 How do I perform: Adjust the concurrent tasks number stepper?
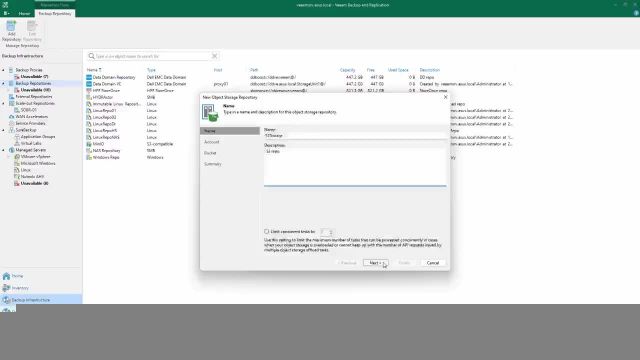click(x=331, y=232)
